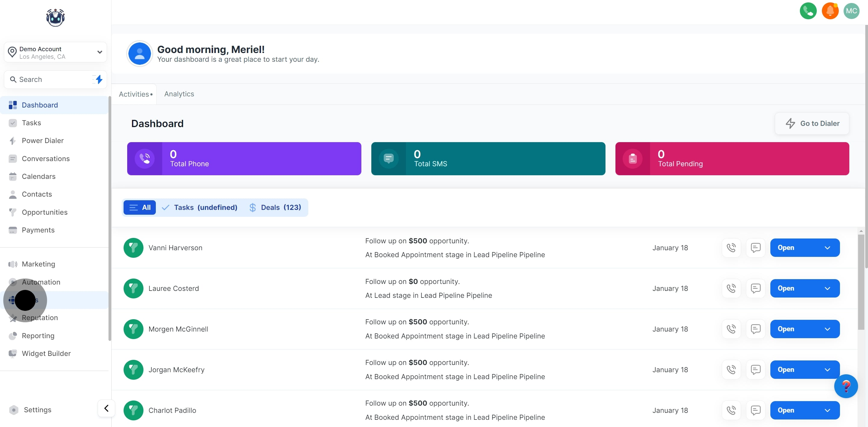Image resolution: width=868 pixels, height=427 pixels.
Task: Click Morgen McGinnell's green opportunity icon
Action: click(133, 329)
